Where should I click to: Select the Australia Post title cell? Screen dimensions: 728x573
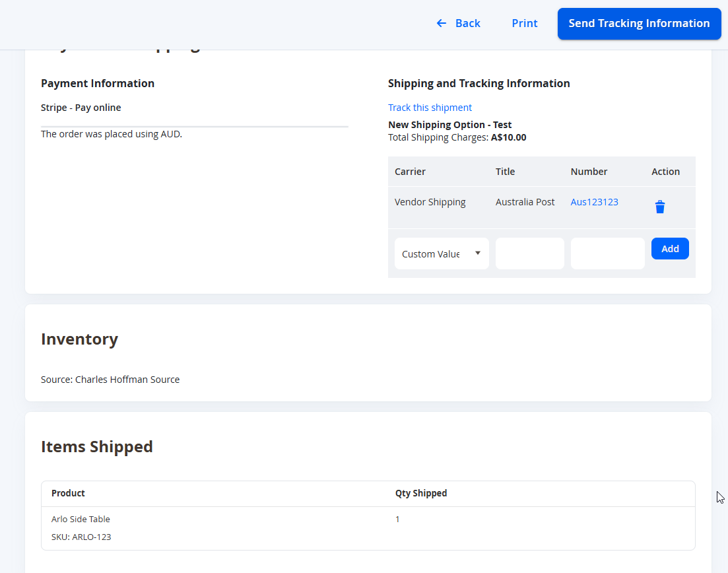coord(525,202)
